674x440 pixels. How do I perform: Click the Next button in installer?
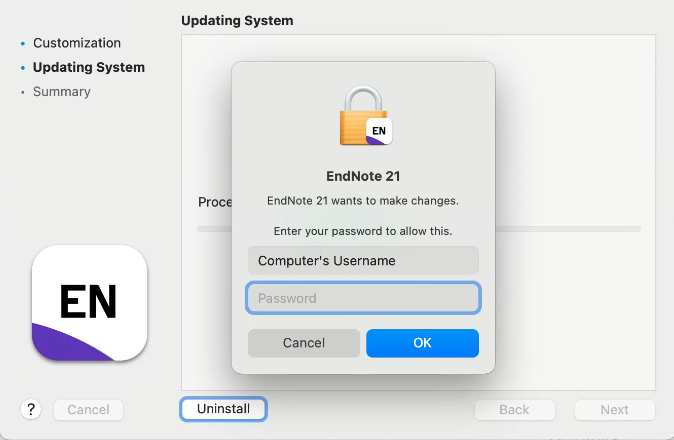click(x=614, y=409)
